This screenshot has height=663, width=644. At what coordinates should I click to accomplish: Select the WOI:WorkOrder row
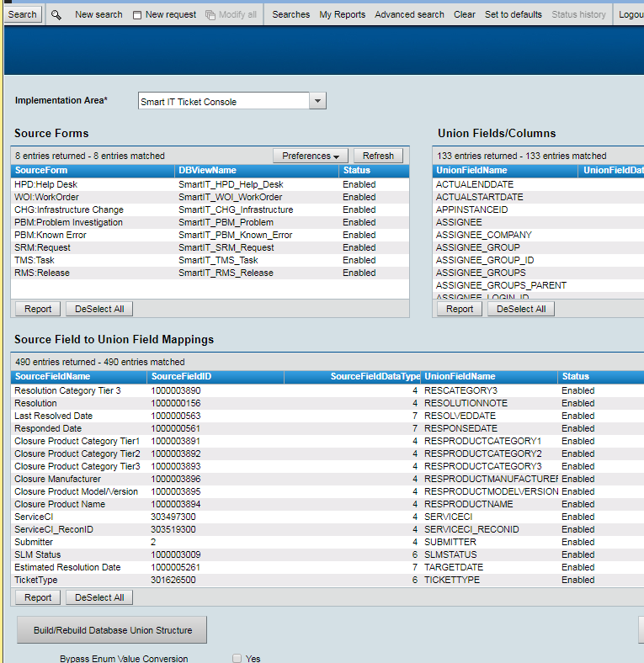pyautogui.click(x=210, y=197)
